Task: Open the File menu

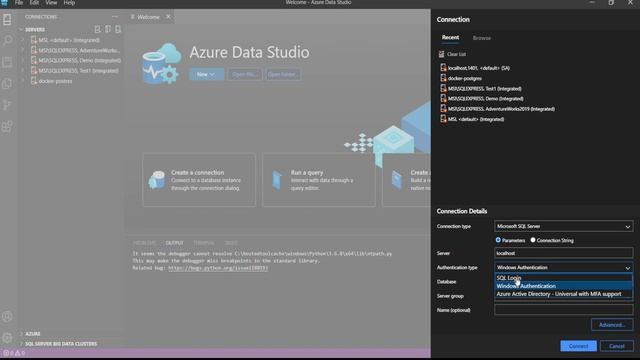Action: [x=19, y=3]
